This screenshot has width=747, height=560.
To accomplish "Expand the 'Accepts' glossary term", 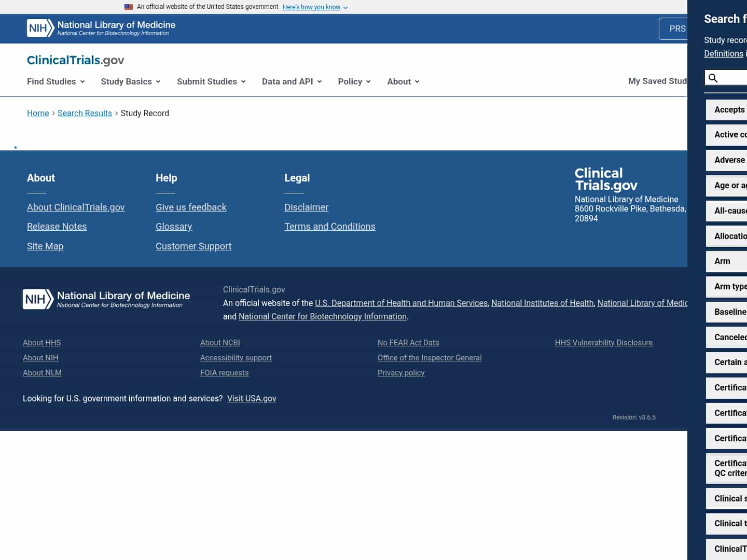I will (727, 110).
